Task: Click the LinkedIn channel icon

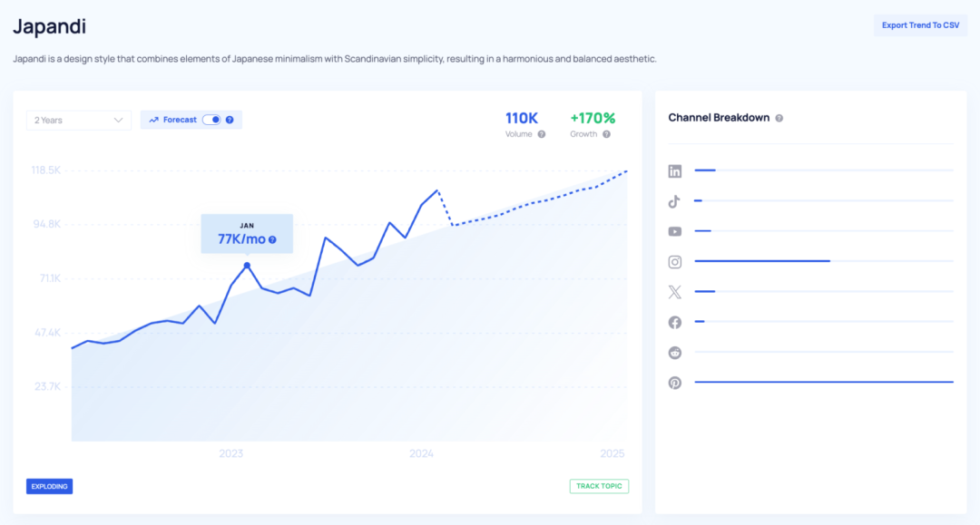Action: point(675,171)
